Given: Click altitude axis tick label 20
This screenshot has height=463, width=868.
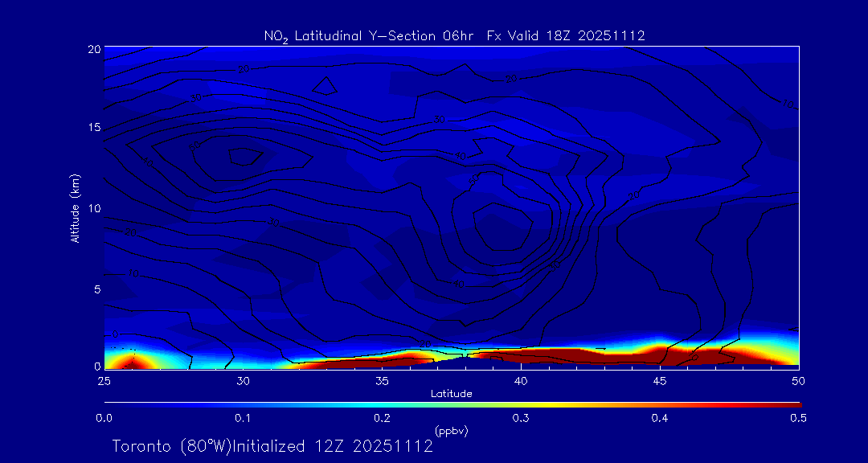Looking at the screenshot, I should point(92,48).
